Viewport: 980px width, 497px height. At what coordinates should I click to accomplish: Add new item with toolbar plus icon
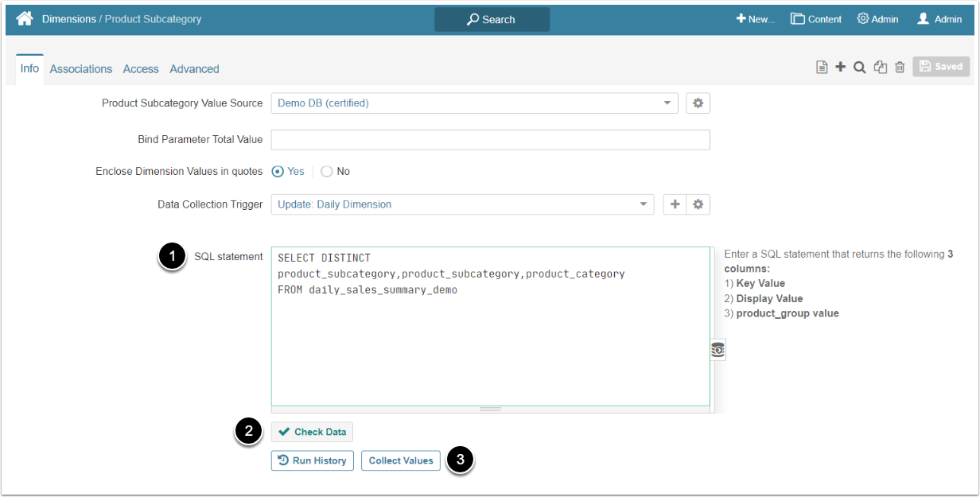tap(840, 68)
